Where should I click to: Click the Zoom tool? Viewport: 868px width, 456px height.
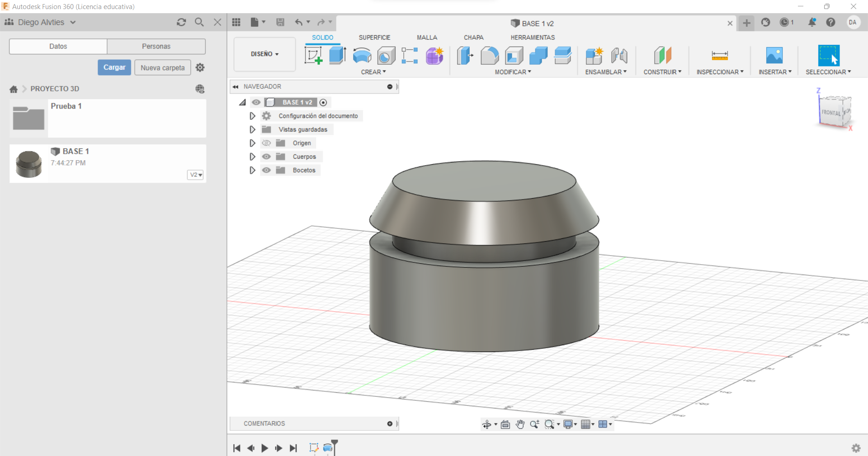535,424
